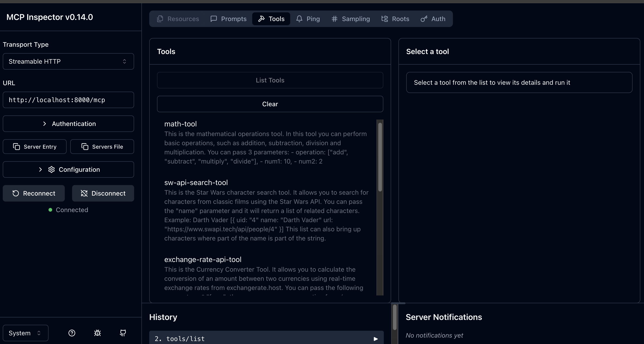This screenshot has height=344, width=644.
Task: Open the GitHub icon link
Action: (123, 333)
